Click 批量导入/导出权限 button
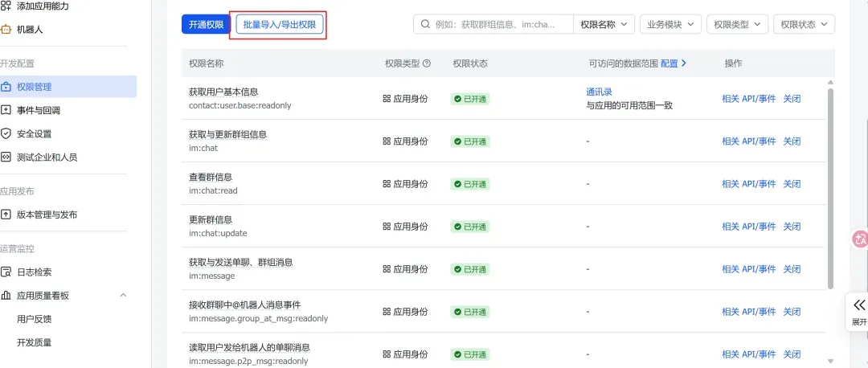This screenshot has height=368, width=868. 280,24
